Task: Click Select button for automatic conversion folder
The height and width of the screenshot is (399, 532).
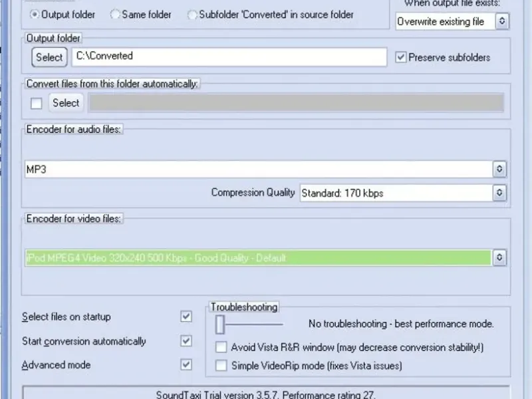Action: click(66, 103)
